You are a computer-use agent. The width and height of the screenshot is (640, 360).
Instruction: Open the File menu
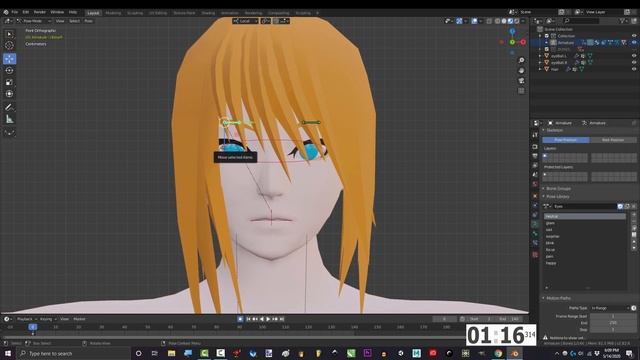[x=15, y=12]
